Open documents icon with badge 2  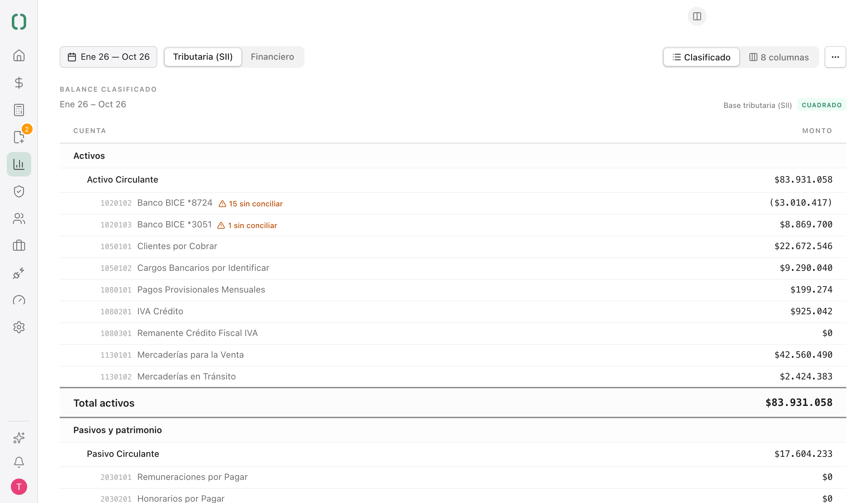[19, 137]
